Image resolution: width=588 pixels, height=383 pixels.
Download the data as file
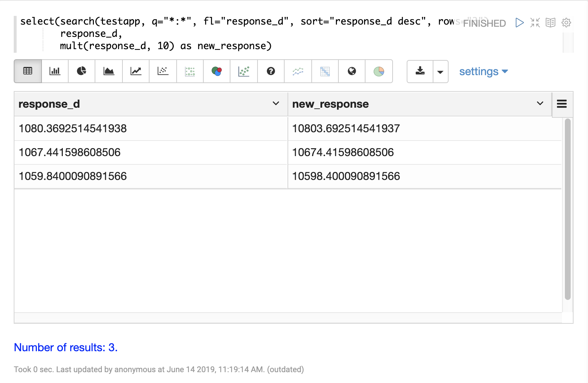pos(420,72)
